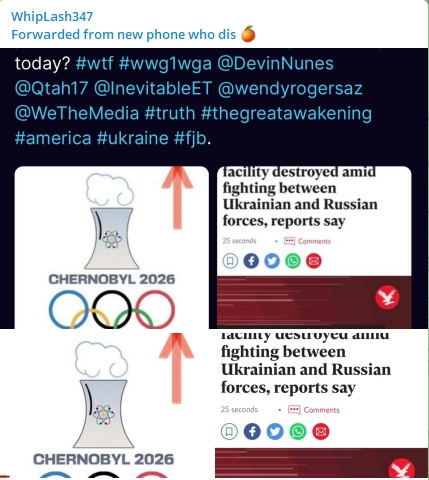Click the bookmark icon in the lower article
Viewport: 429px width, 480px height.
[x=229, y=432]
